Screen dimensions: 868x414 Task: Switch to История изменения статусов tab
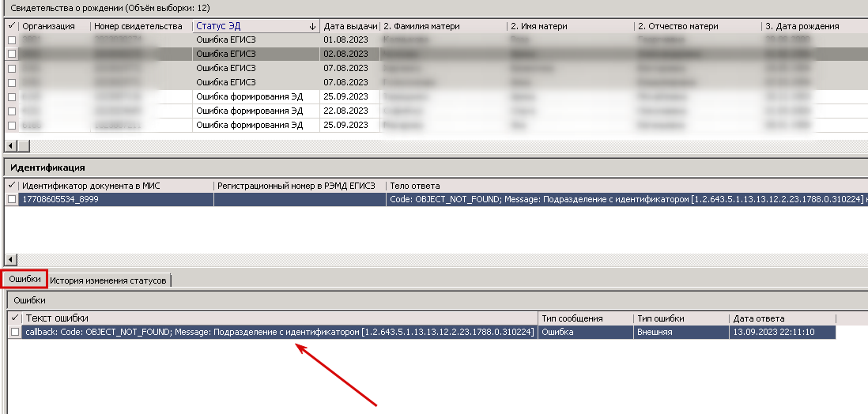109,280
